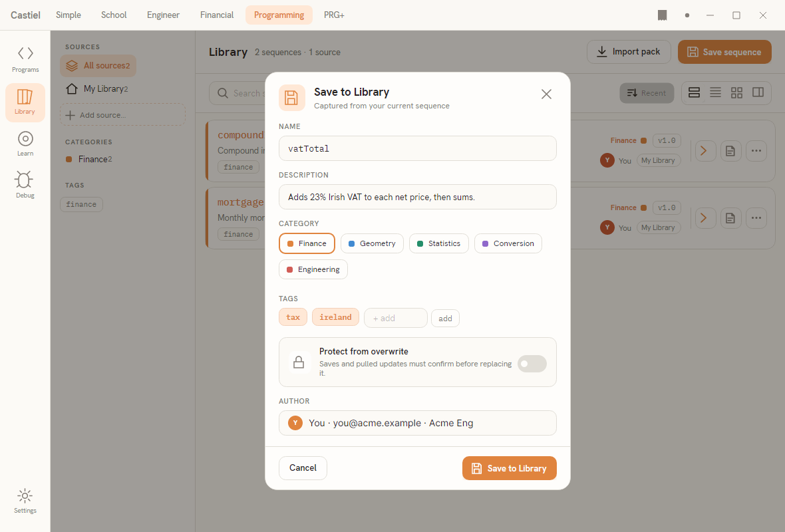This screenshot has width=785, height=532.
Task: Click the Author field
Action: pos(418,423)
